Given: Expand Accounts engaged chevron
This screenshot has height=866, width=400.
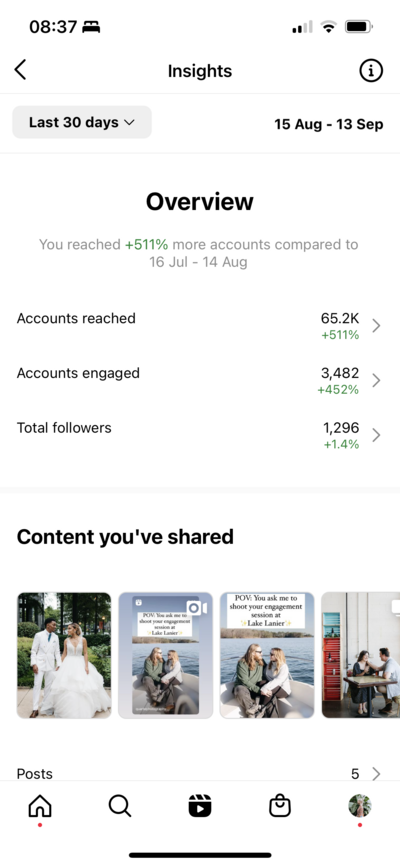Looking at the screenshot, I should (376, 381).
